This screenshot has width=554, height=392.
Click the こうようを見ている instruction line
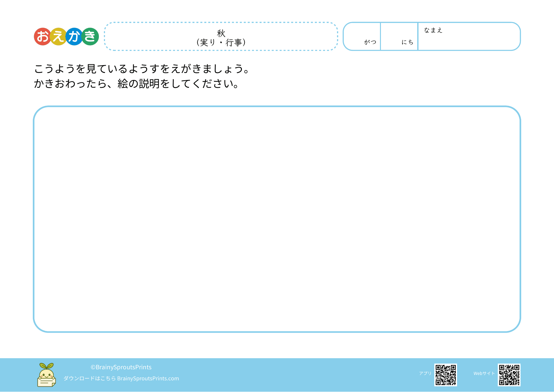[142, 69]
